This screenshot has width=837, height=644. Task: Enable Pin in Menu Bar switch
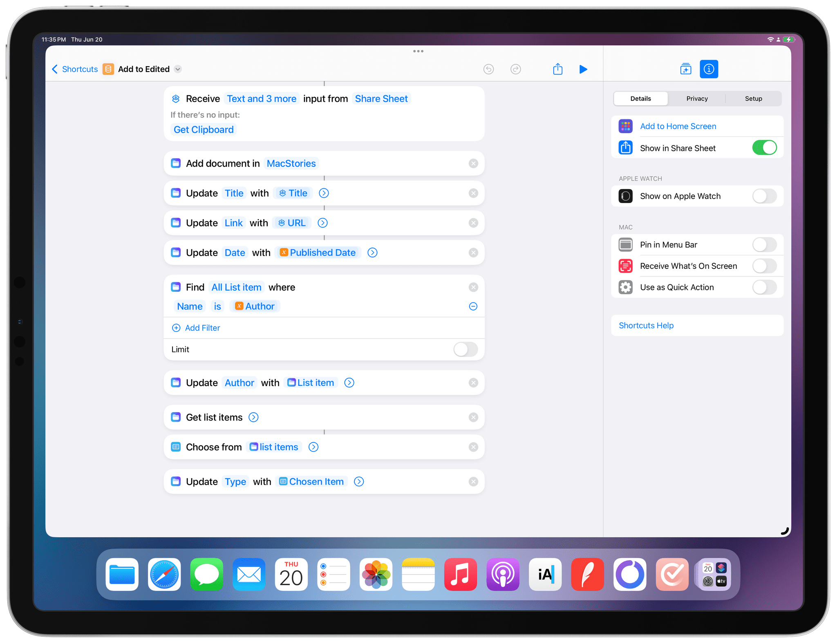(x=764, y=245)
